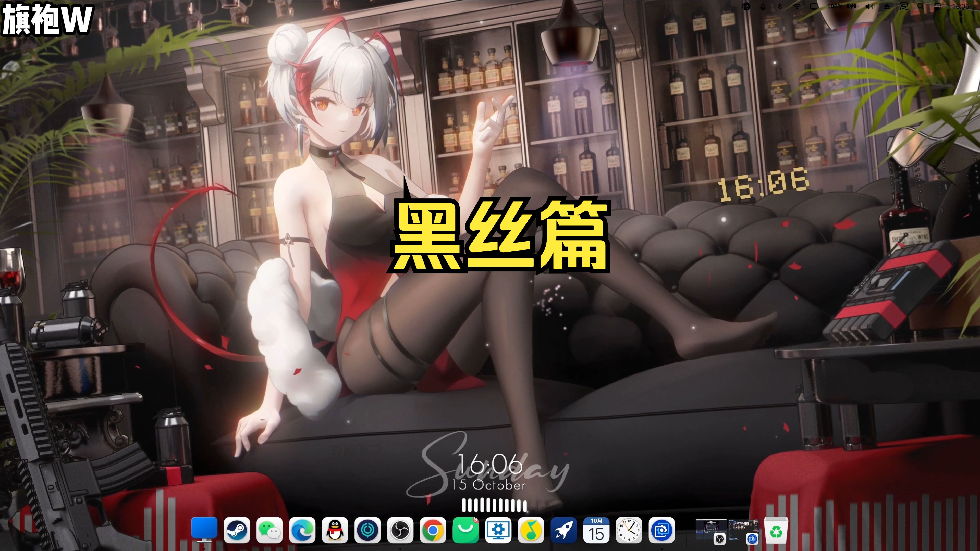Image resolution: width=980 pixels, height=551 pixels.
Task: Open control center toggles icon
Action: point(937,6)
